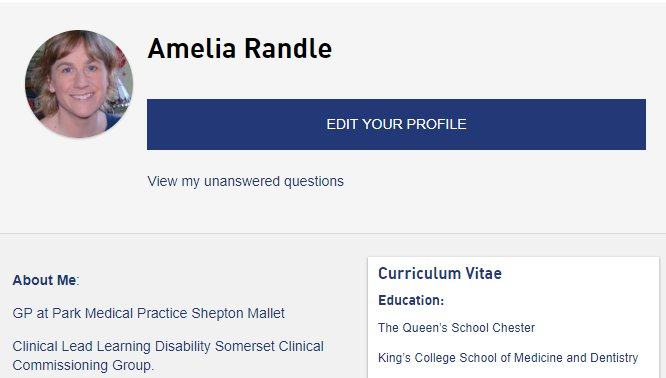Select the Education subheading

pos(411,300)
